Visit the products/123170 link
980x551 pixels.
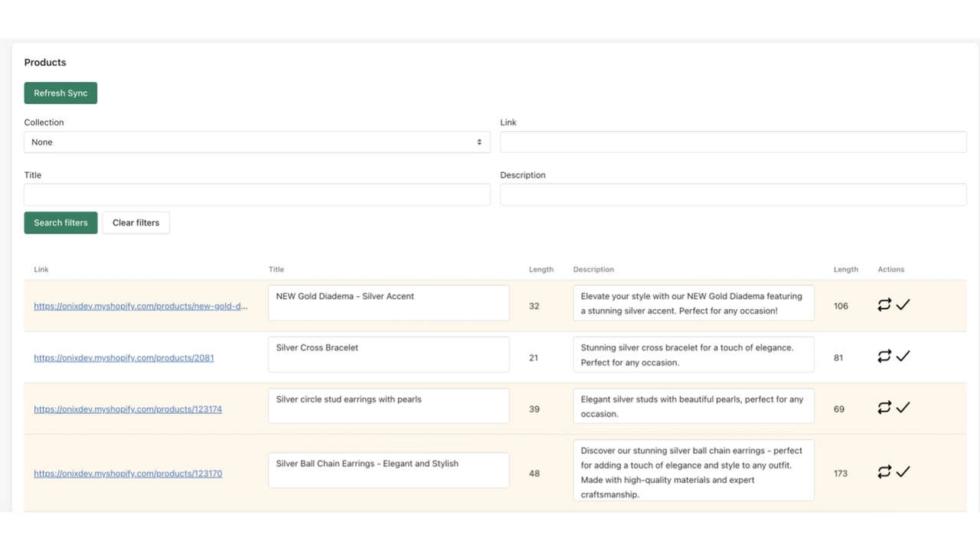coord(128,473)
